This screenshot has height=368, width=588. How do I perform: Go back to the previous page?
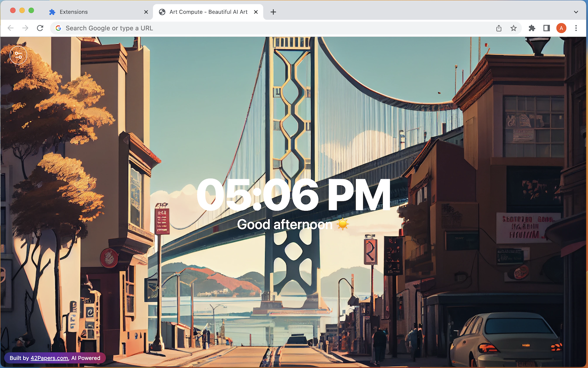(x=11, y=28)
